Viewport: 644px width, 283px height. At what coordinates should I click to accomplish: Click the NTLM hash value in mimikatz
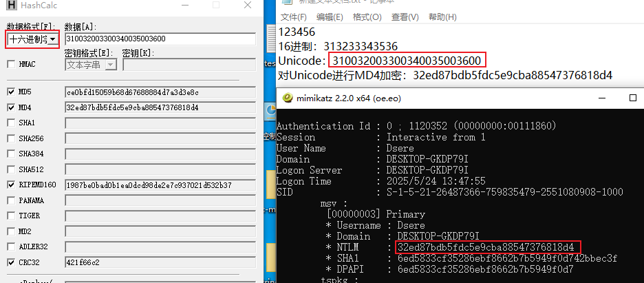tap(486, 247)
